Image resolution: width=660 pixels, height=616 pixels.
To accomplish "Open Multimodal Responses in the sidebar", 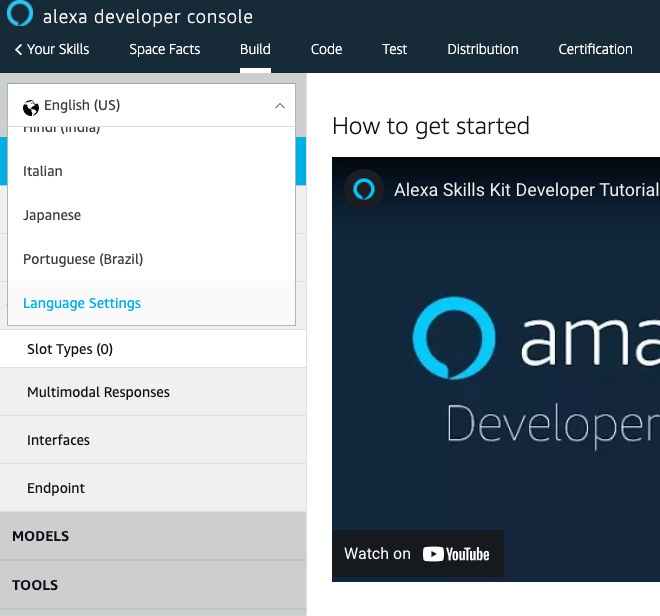I will click(x=98, y=392).
